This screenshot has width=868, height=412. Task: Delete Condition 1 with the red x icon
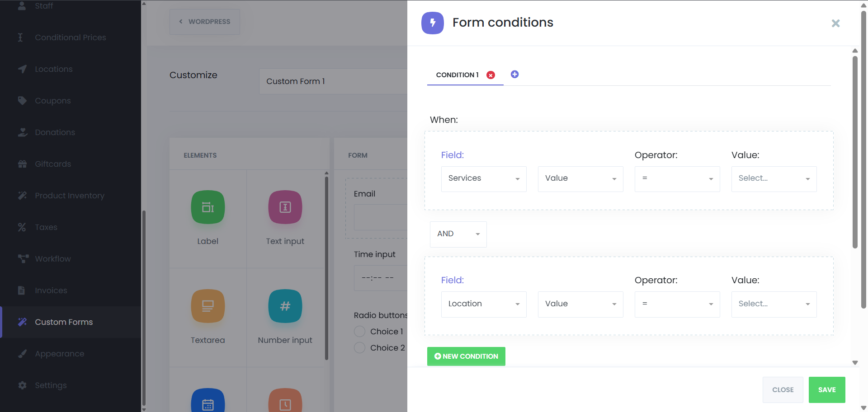point(491,75)
